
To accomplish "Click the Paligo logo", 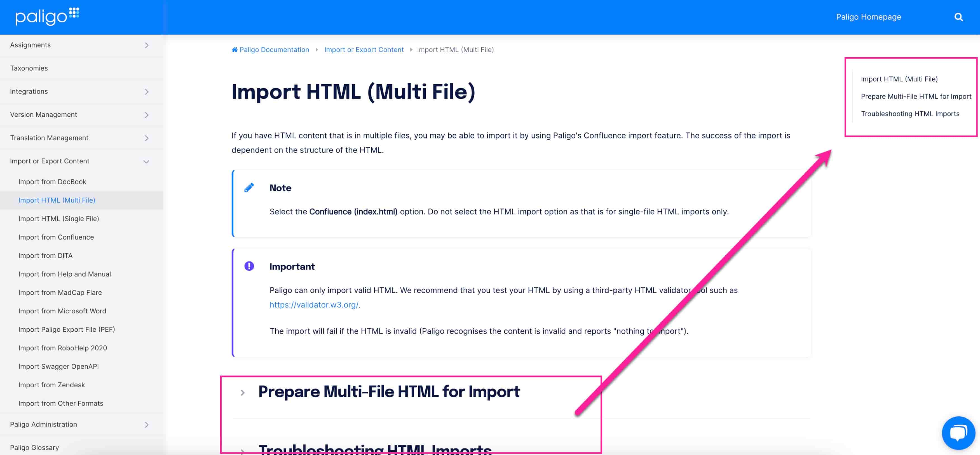I will click(47, 16).
